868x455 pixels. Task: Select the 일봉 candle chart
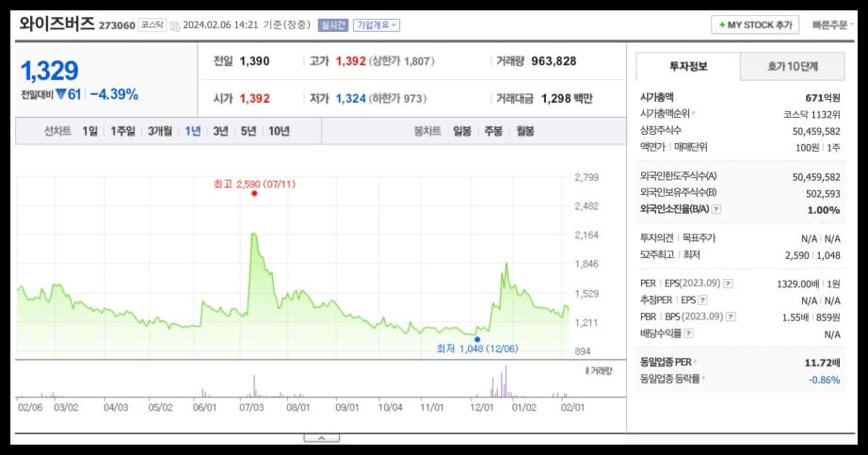461,131
